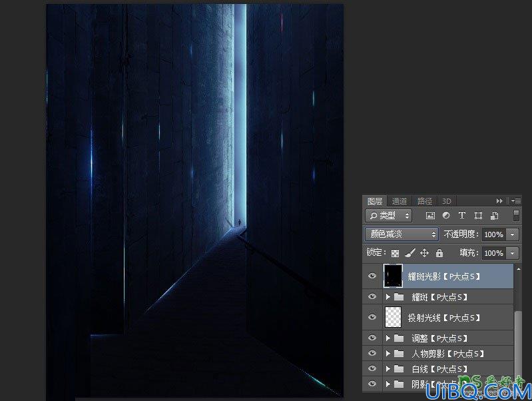
Task: Lock layer position with move icon
Action: (424, 253)
